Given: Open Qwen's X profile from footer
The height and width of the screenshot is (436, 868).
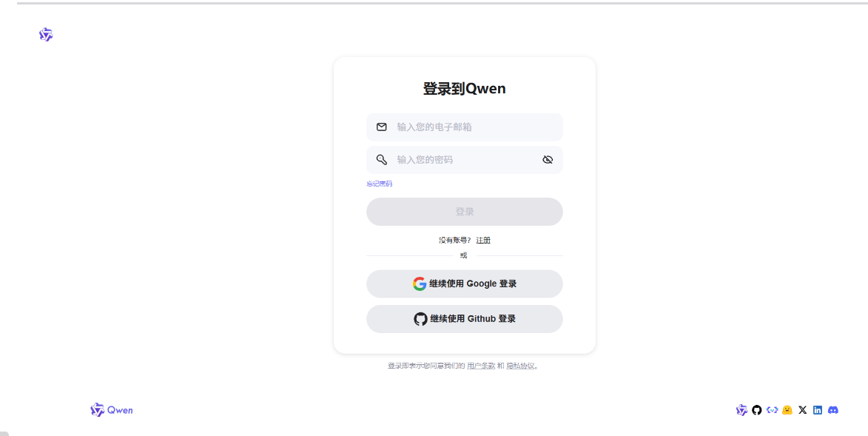Looking at the screenshot, I should coord(802,409).
